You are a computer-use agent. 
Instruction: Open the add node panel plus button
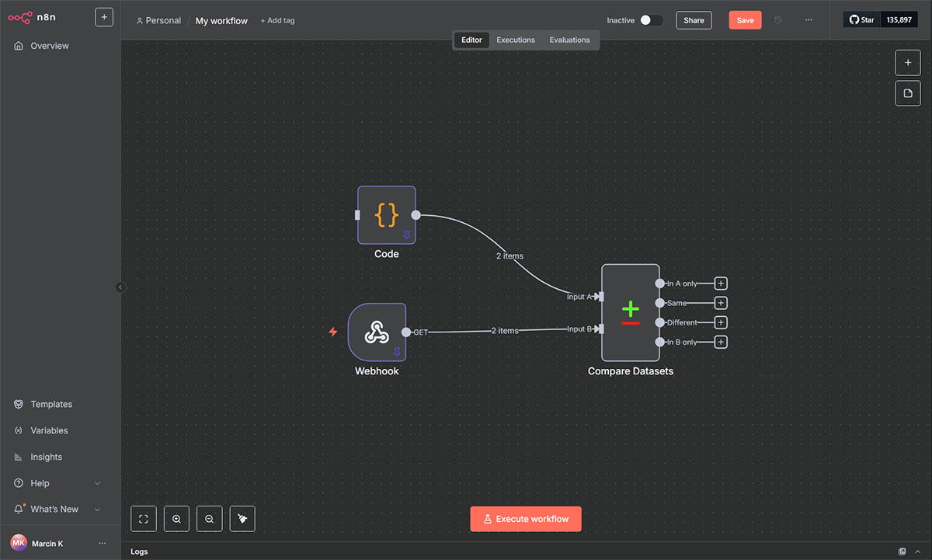click(908, 62)
